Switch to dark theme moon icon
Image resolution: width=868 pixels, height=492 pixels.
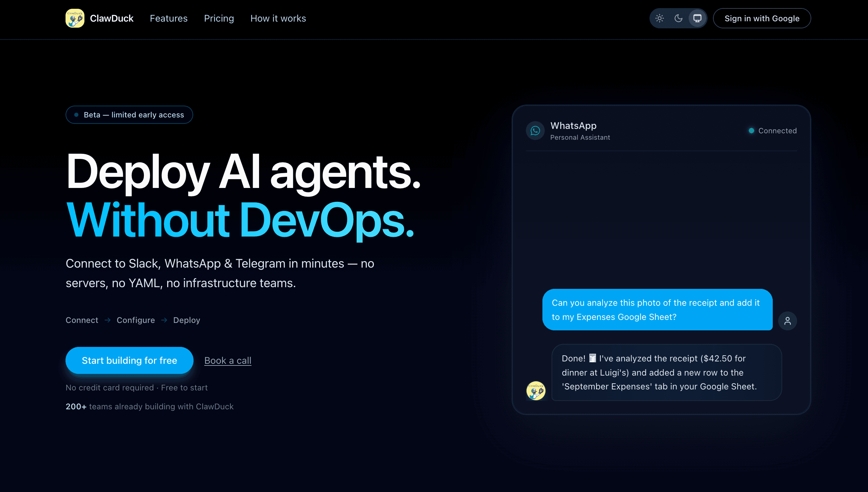[678, 18]
